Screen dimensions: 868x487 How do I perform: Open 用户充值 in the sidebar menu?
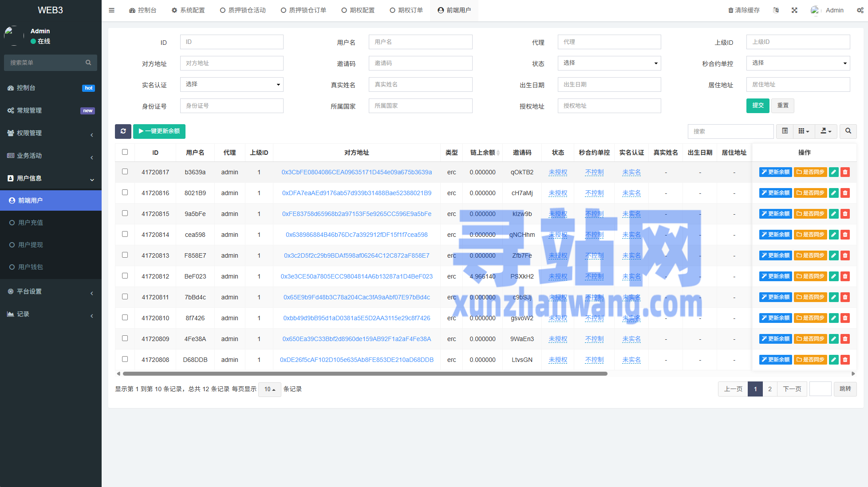[31, 223]
